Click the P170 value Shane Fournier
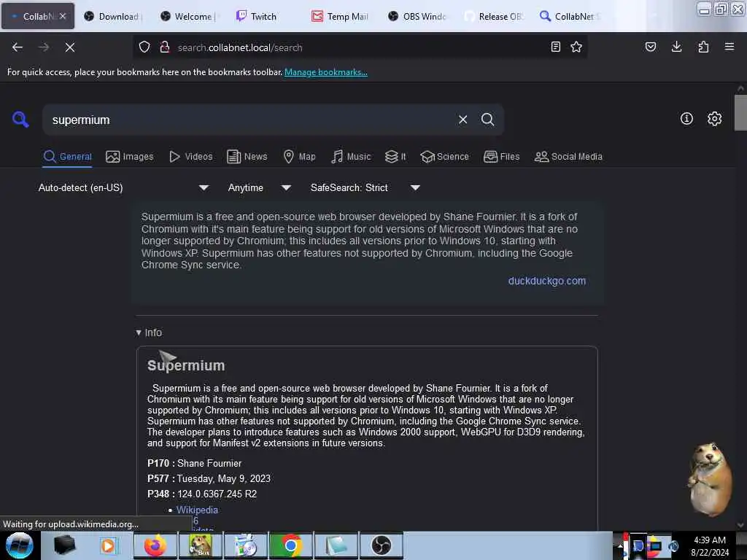 click(209, 463)
